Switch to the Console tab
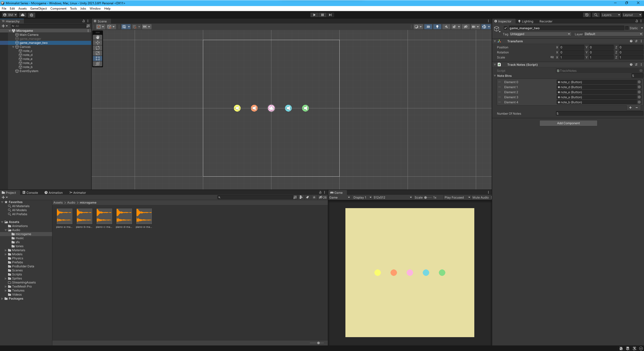Image resolution: width=644 pixels, height=351 pixels. click(x=32, y=192)
